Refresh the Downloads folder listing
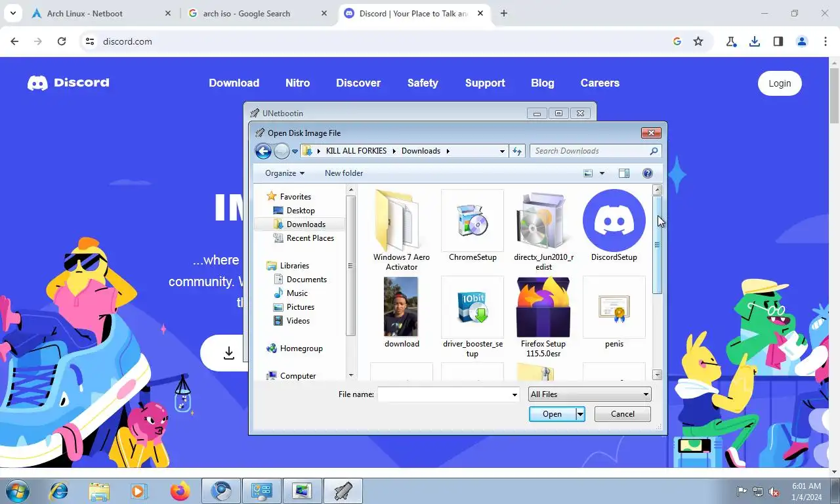The height and width of the screenshot is (504, 840). click(517, 151)
